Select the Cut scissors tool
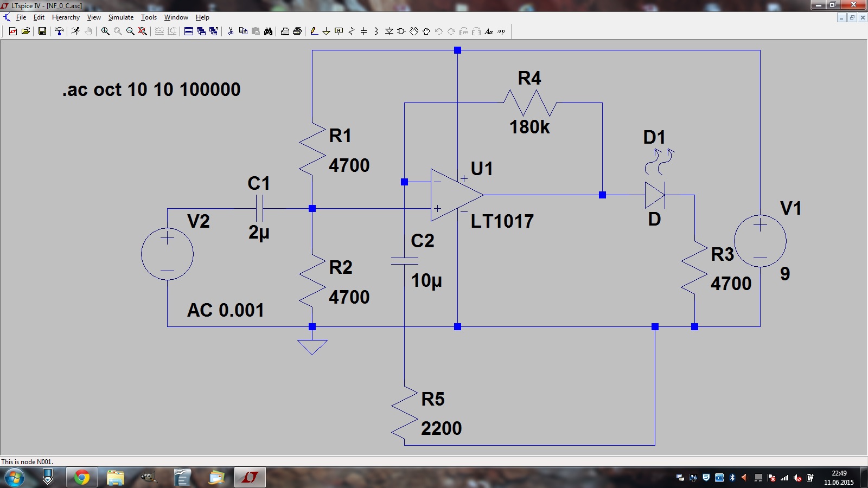This screenshot has width=868, height=488. coord(231,31)
